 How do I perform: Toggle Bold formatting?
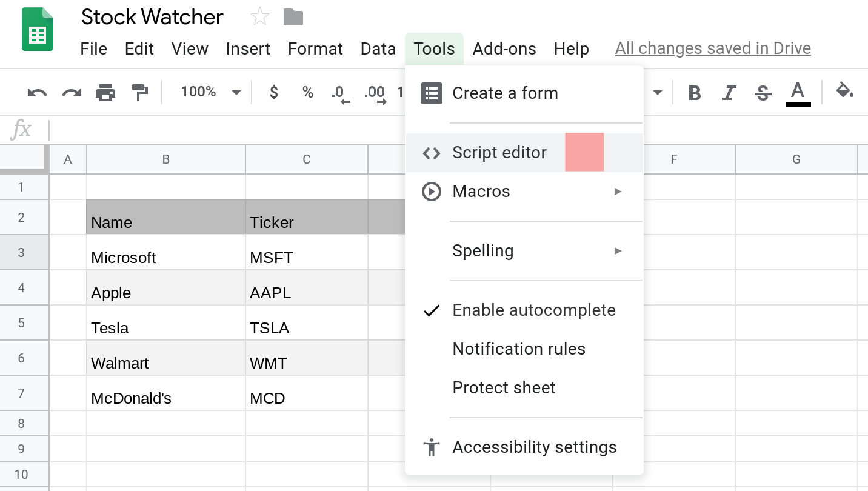coord(695,93)
